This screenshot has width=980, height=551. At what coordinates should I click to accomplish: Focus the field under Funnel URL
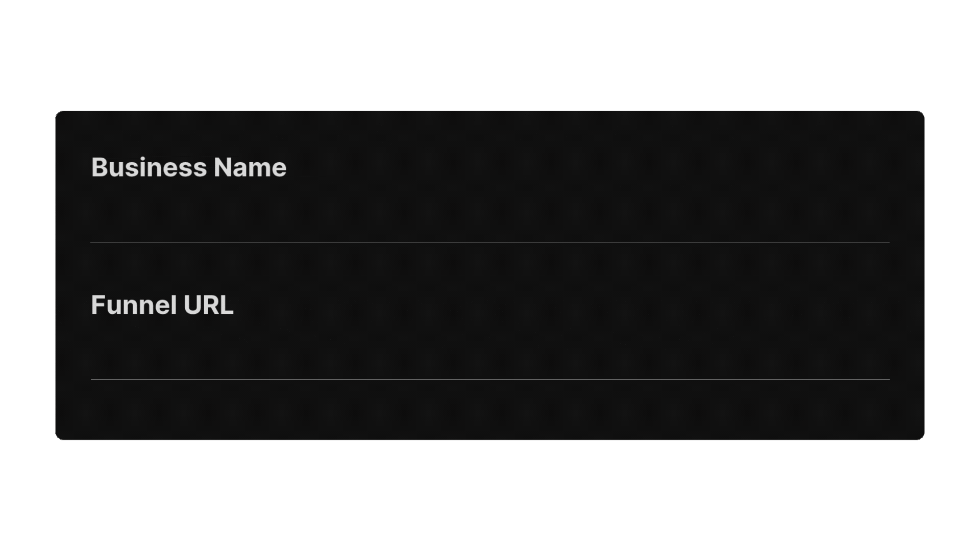click(x=490, y=357)
